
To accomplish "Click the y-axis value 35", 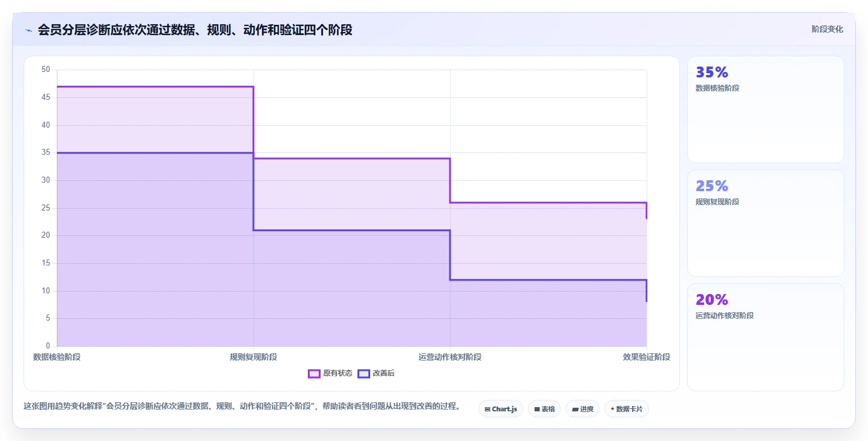I will 45,152.
